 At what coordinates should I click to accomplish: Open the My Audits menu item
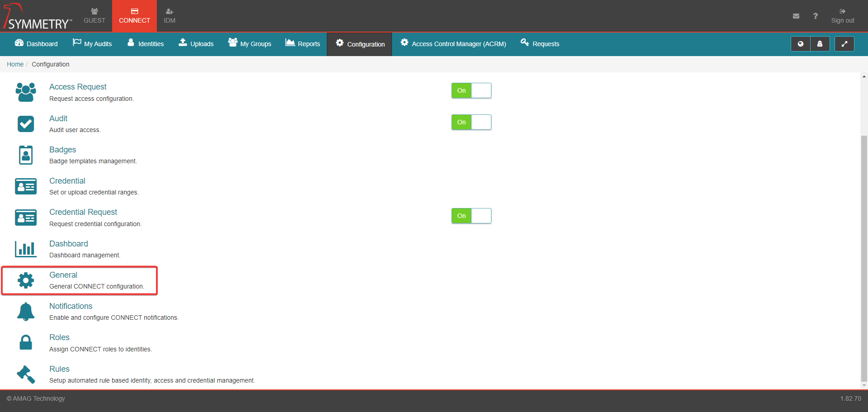[x=92, y=44]
